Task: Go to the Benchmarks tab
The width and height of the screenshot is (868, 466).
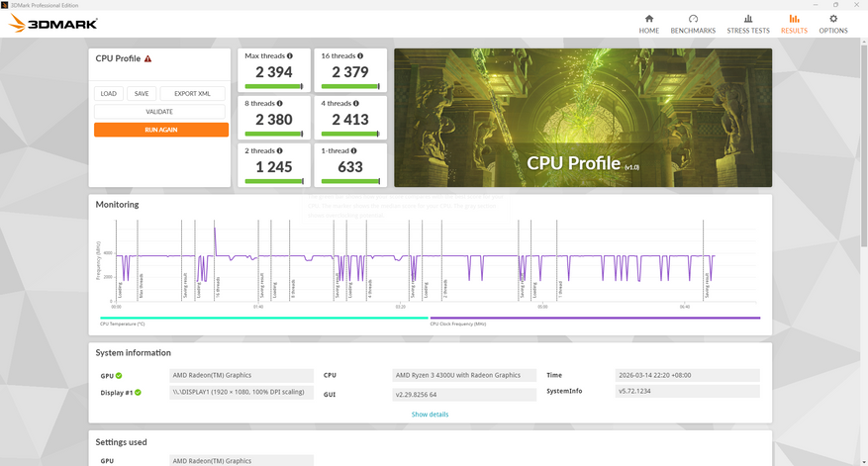Action: point(693,24)
